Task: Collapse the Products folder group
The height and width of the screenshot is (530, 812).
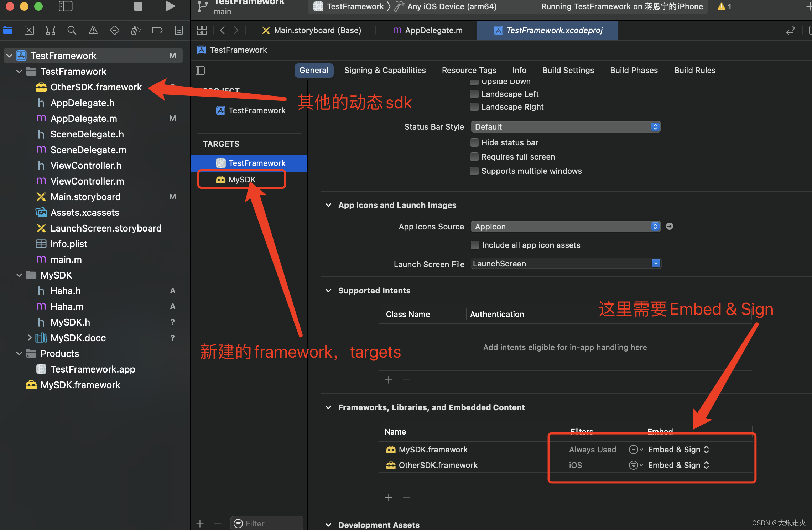Action: click(19, 354)
